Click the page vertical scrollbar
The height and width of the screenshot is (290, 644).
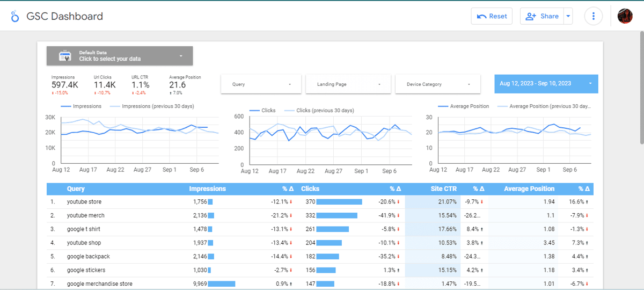tap(641, 89)
